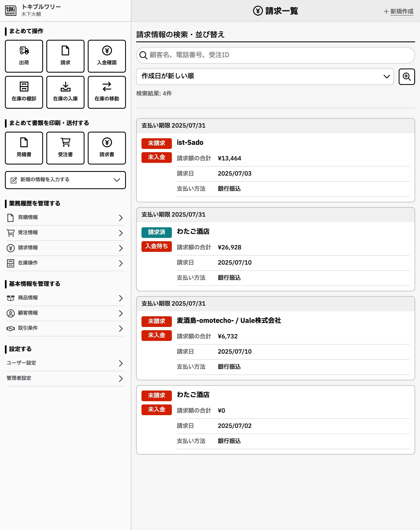The width and height of the screenshot is (420, 530).
Task: Open 麦酒島-omotecho- / Uale株式会社 invoice
Action: [228, 321]
